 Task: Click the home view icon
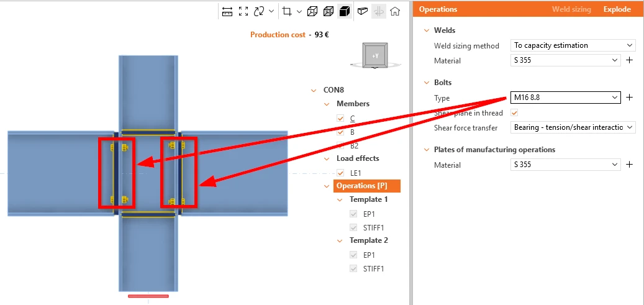395,12
